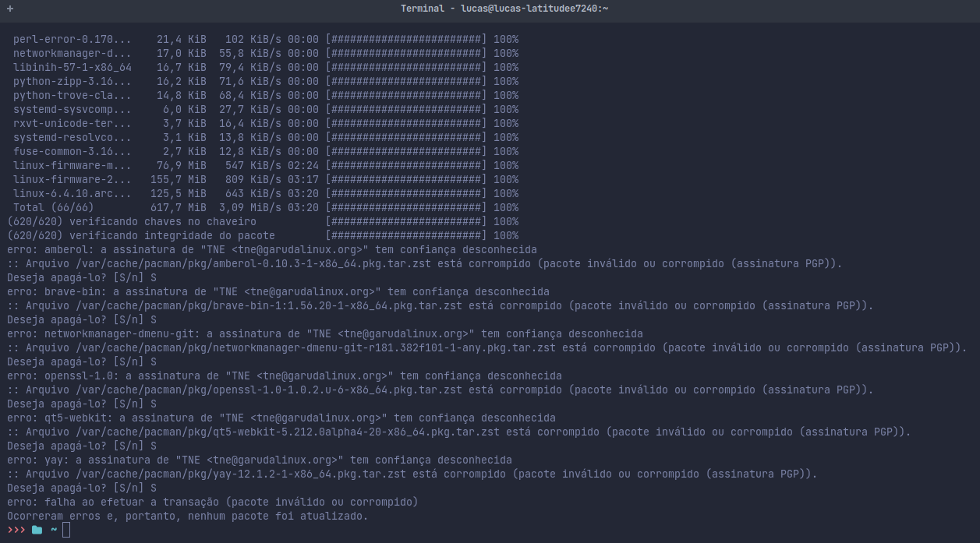Select the window title "Terminal - lucas@lucas-latitudee7240:~"

tap(504, 8)
